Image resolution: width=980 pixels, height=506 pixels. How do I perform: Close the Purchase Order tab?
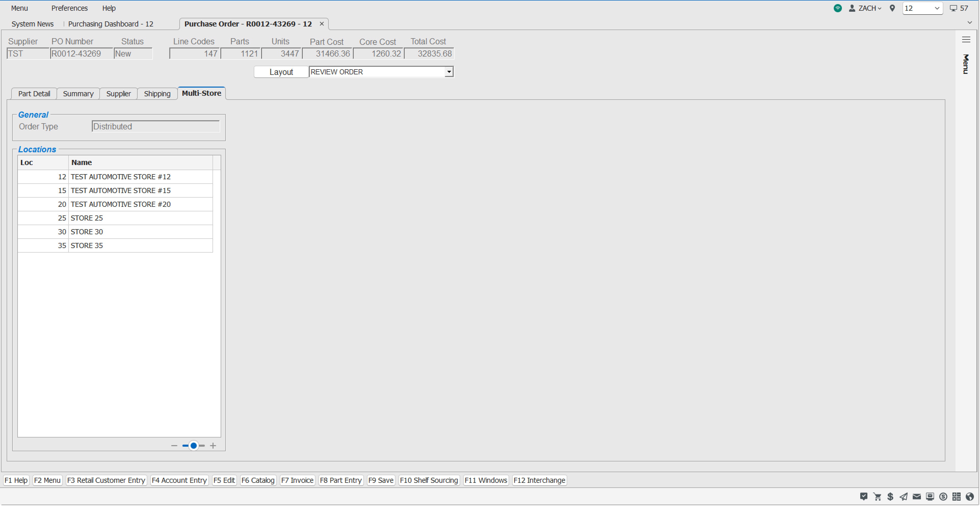(x=322, y=24)
